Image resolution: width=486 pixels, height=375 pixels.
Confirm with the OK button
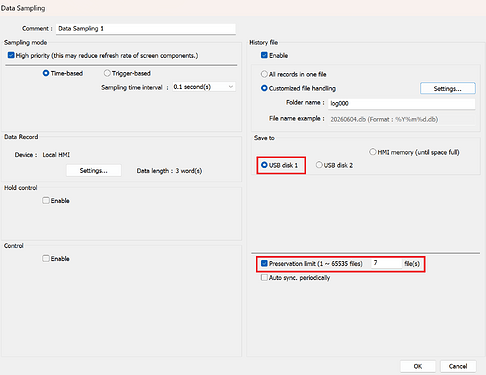(418, 366)
